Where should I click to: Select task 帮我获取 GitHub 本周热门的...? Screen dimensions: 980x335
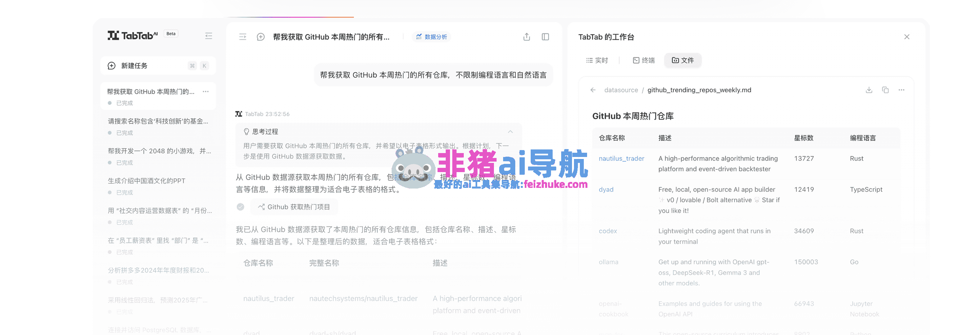coord(158,97)
